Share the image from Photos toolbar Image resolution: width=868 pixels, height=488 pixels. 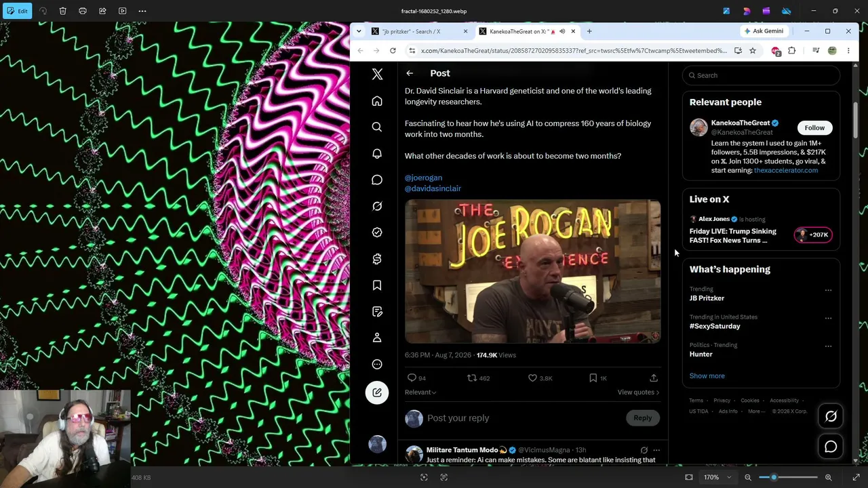pos(102,11)
